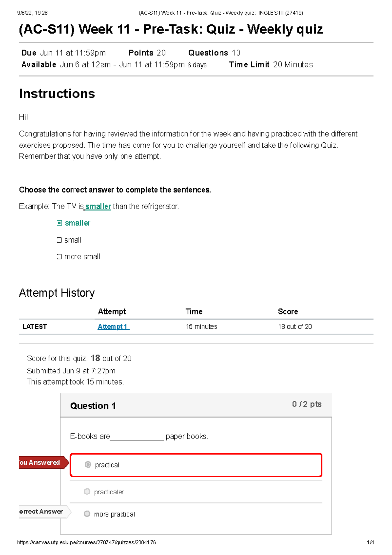Click the "Attempt" column header
This screenshot has height=555, width=392.
(x=112, y=312)
